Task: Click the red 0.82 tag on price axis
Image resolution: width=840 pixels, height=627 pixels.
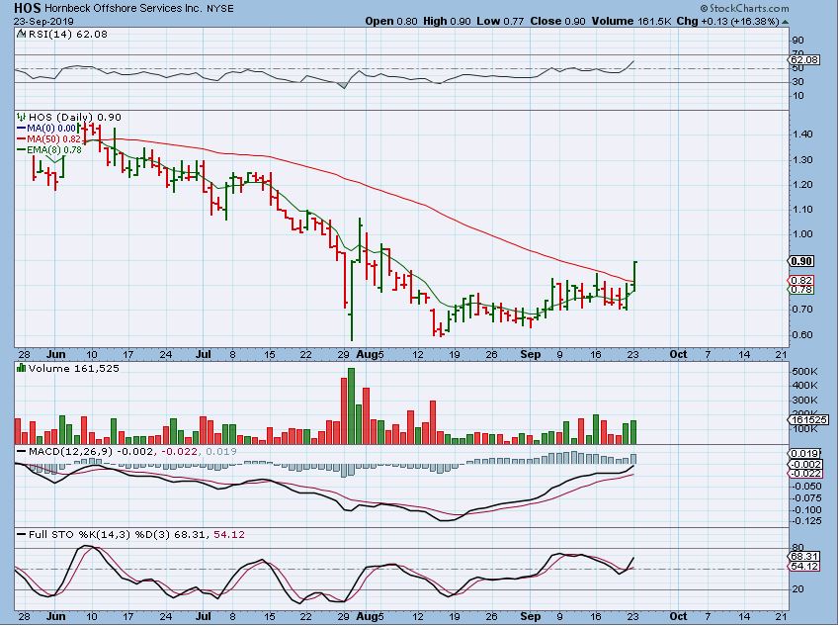Action: coord(800,280)
